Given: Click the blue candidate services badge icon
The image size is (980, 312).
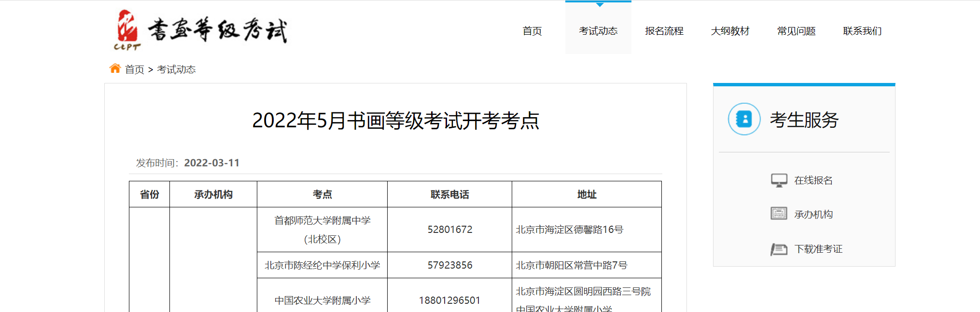Looking at the screenshot, I should [x=744, y=119].
